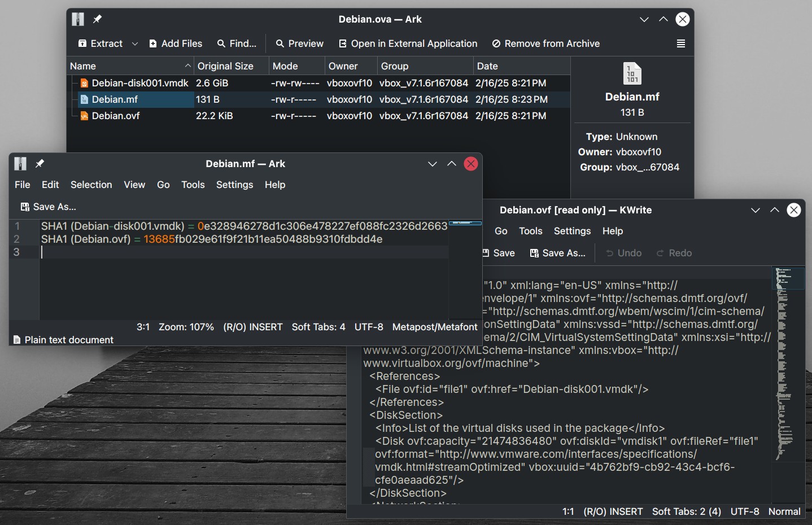The image size is (812, 525).
Task: Click the Date column header
Action: click(522, 66)
